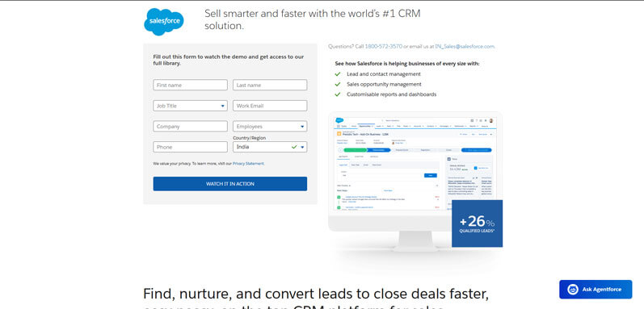The height and width of the screenshot is (309, 644).
Task: Click the text 'Sales opportunity management'
Action: 384,84
